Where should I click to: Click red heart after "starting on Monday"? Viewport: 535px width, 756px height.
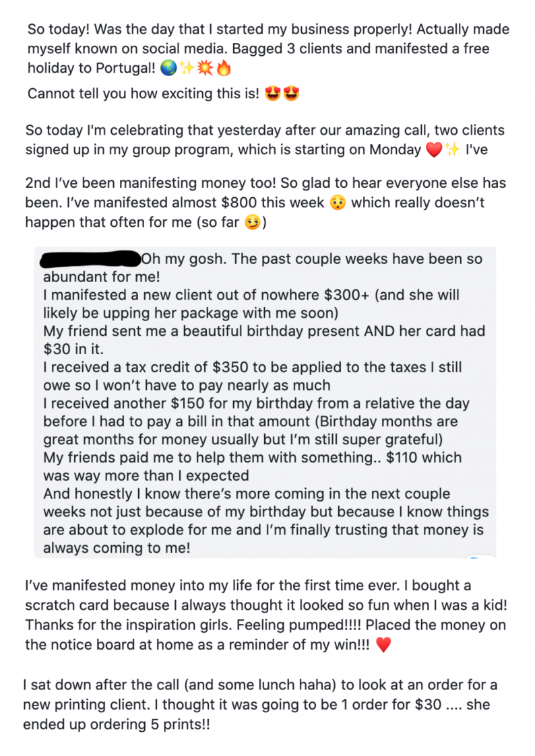tap(434, 149)
